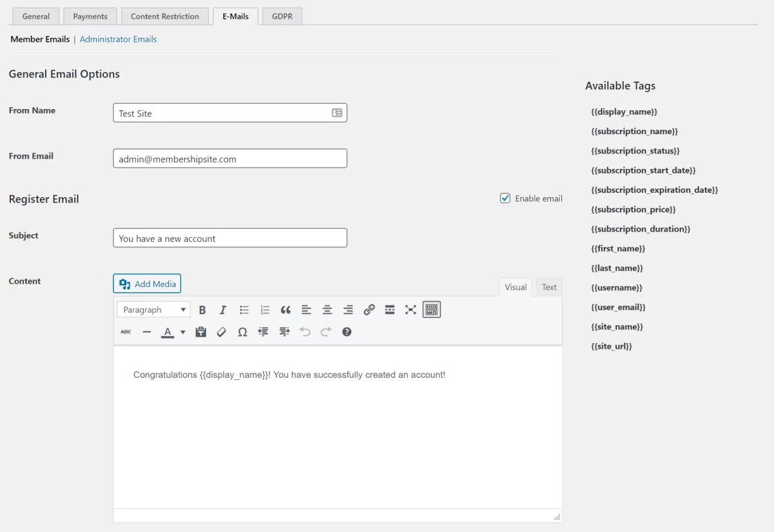Select the Member Emails link
The width and height of the screenshot is (774, 532).
click(x=40, y=39)
